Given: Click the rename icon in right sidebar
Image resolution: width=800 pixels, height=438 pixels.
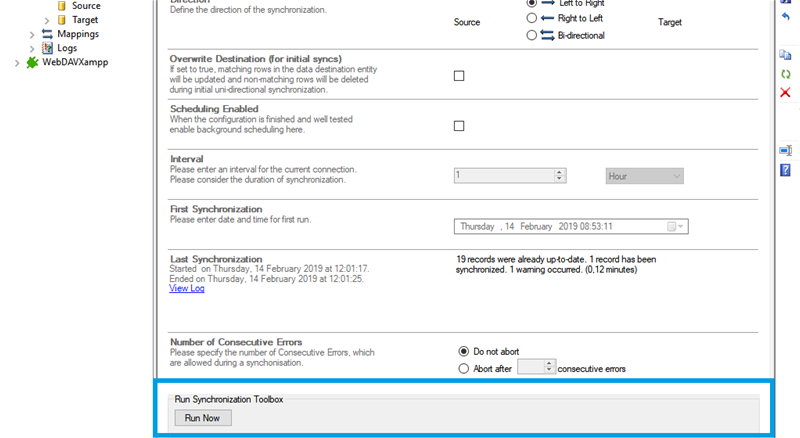Looking at the screenshot, I should point(785,150).
